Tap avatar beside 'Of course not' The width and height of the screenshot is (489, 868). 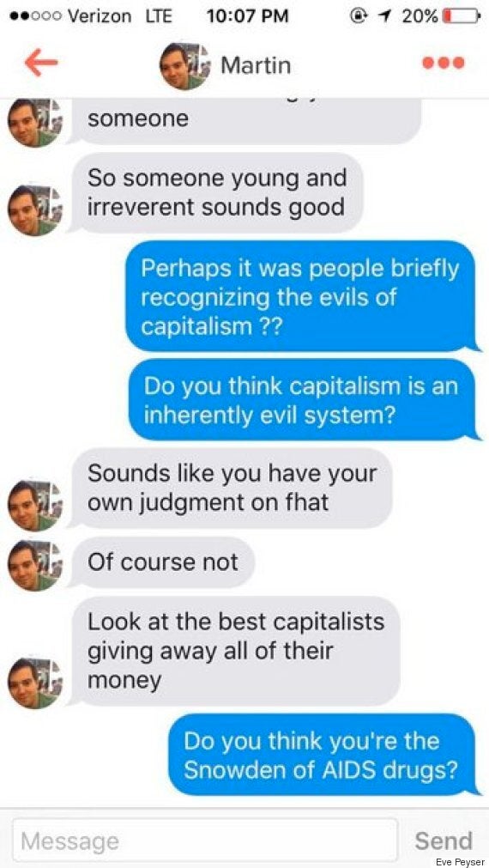pyautogui.click(x=34, y=565)
